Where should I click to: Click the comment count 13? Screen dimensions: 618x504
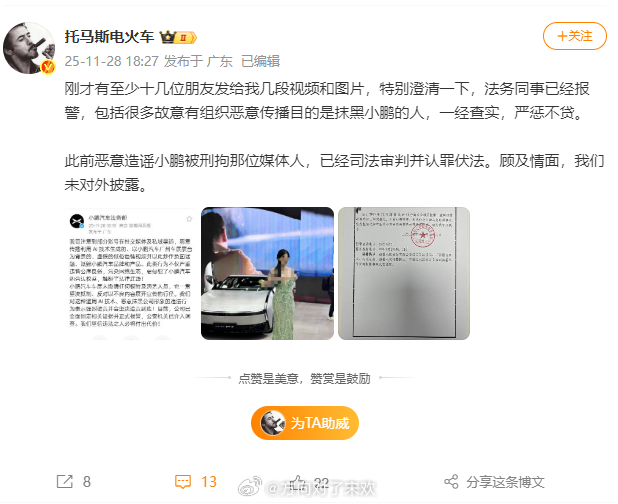(209, 482)
